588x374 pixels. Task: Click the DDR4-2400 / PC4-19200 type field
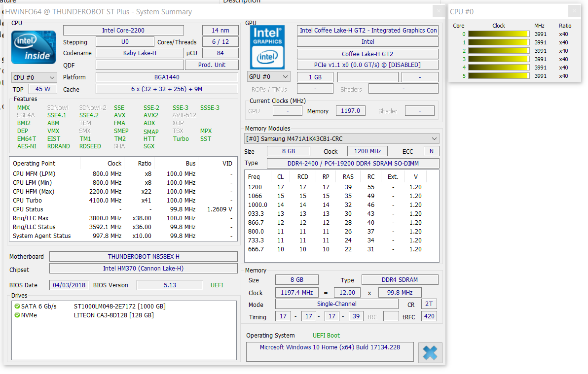pos(353,164)
